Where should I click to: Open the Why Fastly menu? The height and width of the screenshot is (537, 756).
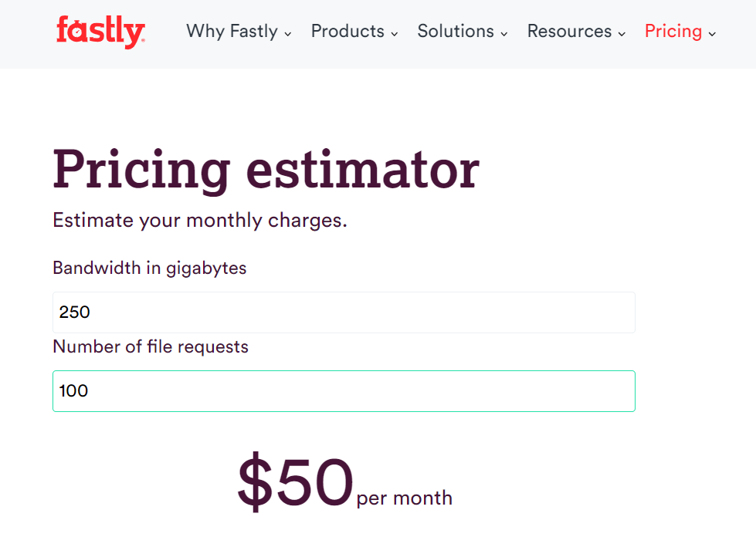231,32
